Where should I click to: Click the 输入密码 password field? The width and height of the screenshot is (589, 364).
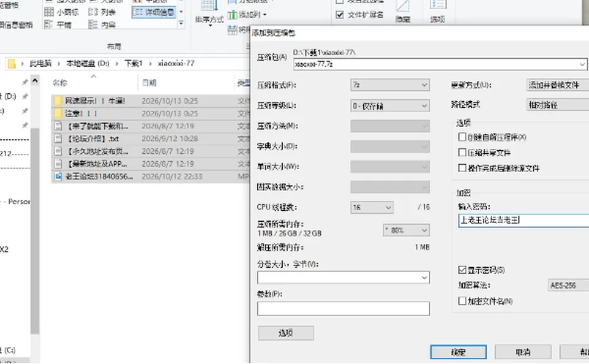(x=523, y=221)
